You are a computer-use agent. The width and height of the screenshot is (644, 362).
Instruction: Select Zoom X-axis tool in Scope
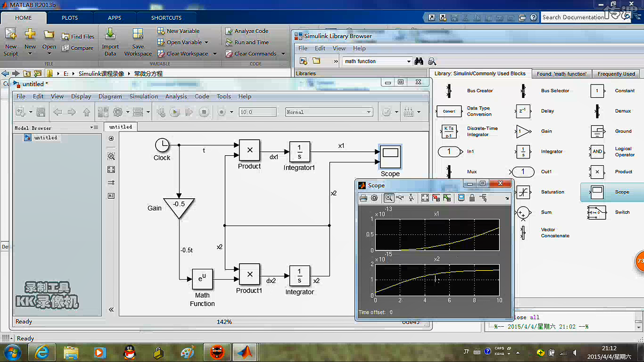tap(400, 198)
